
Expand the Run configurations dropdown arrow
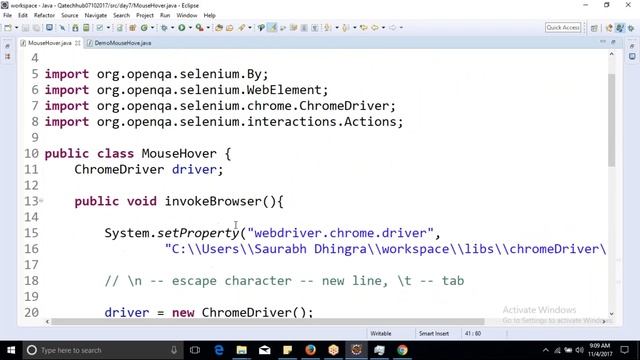point(190,28)
